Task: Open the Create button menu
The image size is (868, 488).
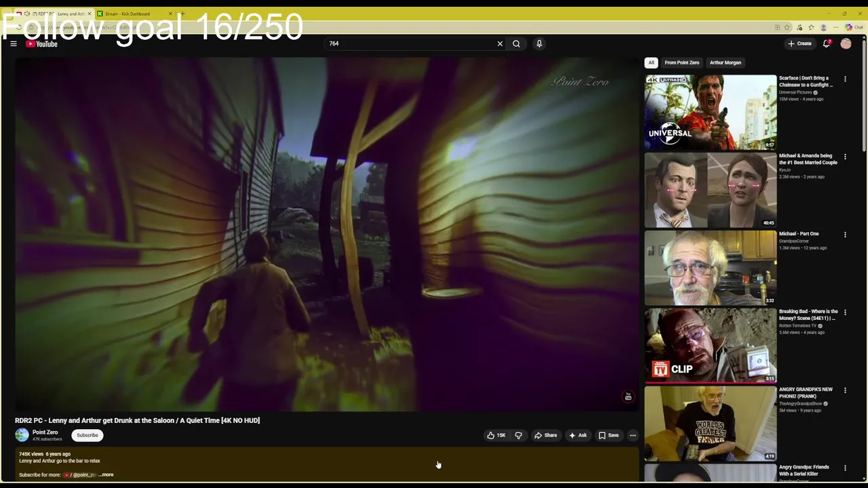Action: [x=800, y=43]
